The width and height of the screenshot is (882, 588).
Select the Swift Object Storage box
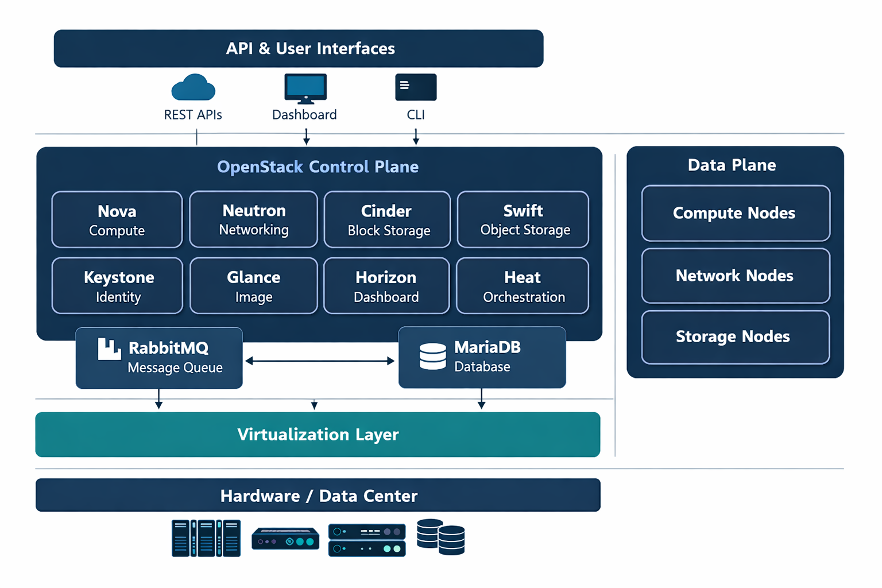click(523, 219)
